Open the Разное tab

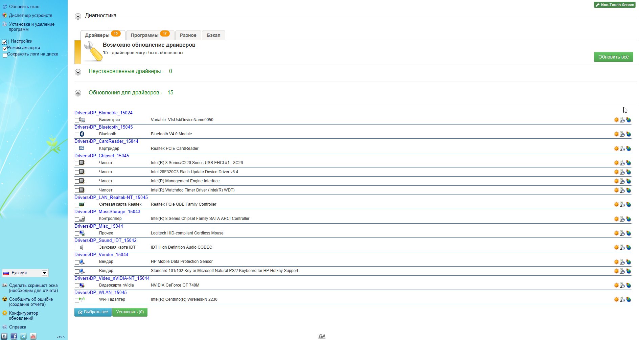188,35
